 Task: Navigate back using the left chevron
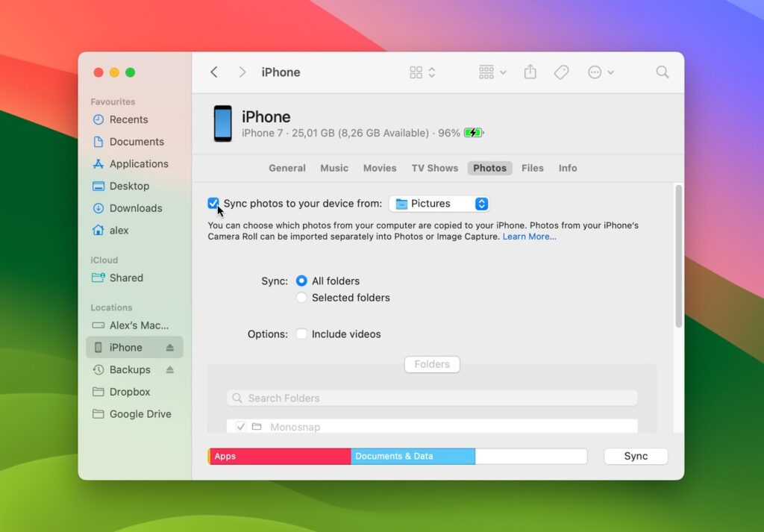pos(214,72)
